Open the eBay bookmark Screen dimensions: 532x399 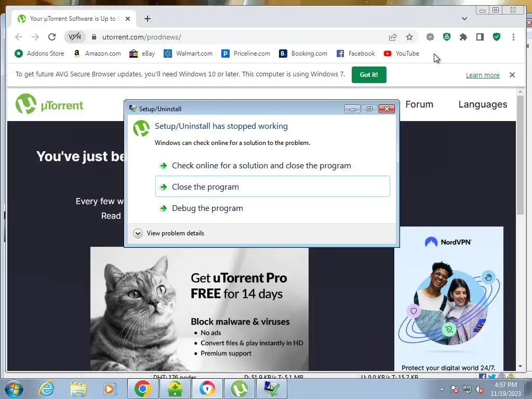click(x=142, y=54)
